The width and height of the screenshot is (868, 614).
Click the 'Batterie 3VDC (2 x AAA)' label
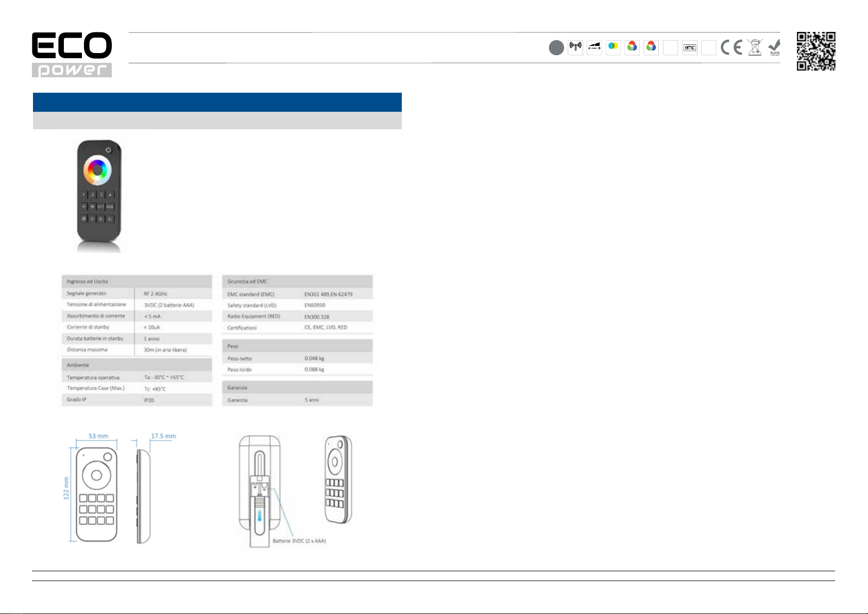click(299, 541)
